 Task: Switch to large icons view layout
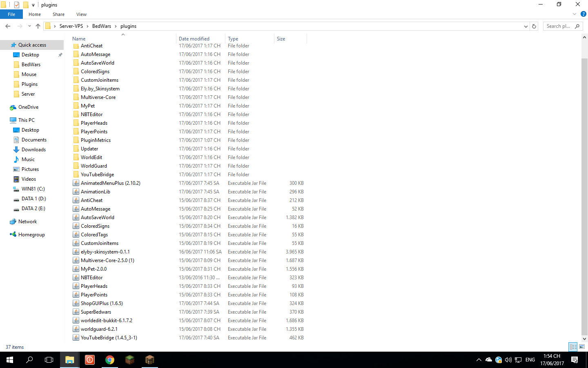tap(582, 347)
